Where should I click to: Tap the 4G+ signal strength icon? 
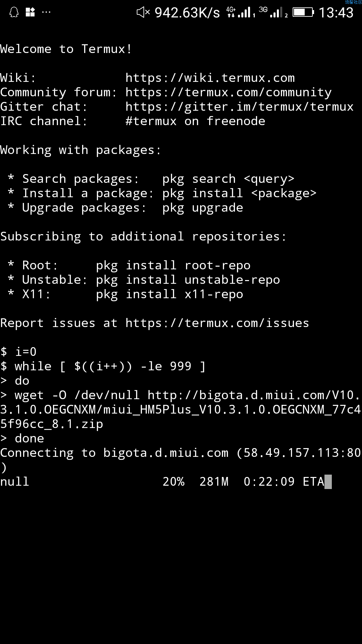coord(241,12)
